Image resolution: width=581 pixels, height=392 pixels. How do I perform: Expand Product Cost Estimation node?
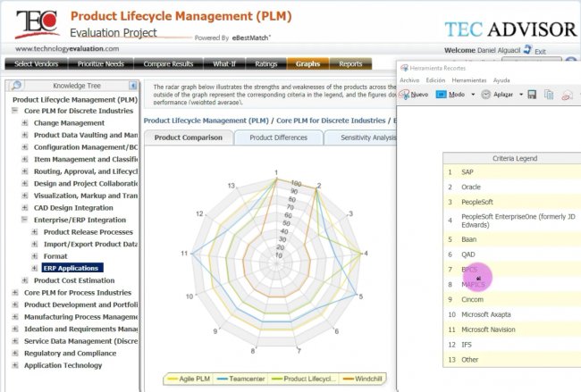(25, 280)
